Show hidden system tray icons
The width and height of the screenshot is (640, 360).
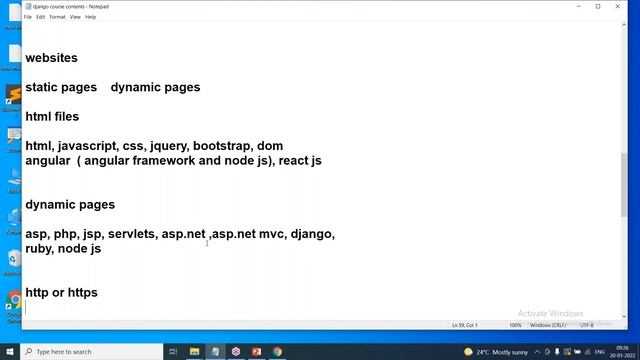[537, 352]
